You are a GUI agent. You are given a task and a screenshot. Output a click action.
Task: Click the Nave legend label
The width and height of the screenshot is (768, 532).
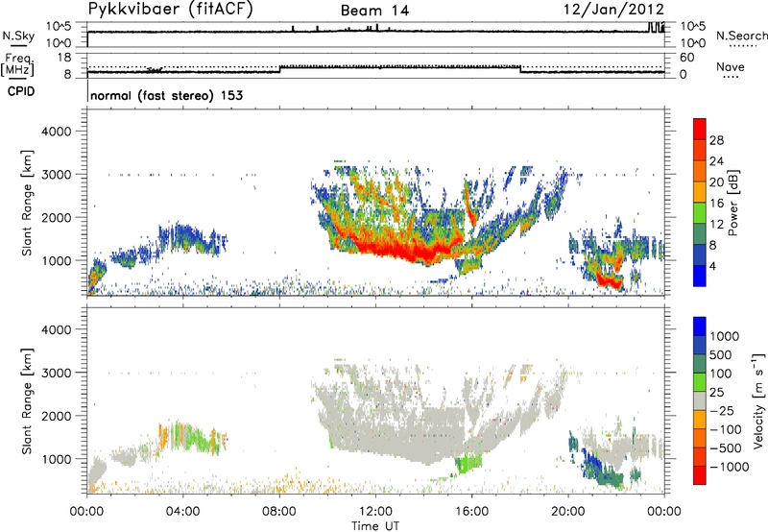[x=730, y=66]
